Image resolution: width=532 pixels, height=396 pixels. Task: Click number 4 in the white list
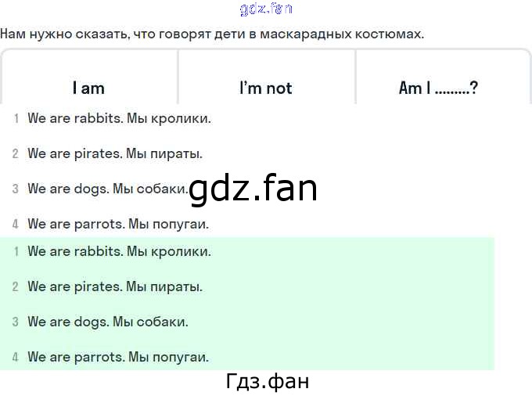(16, 224)
